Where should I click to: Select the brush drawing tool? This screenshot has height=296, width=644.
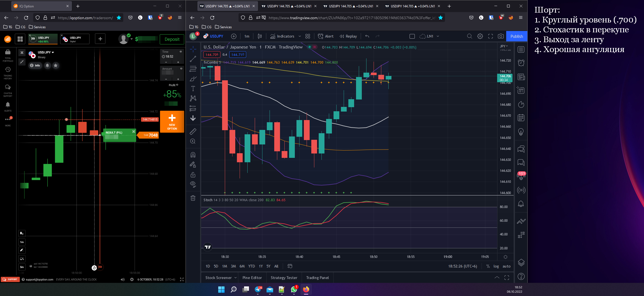(193, 79)
